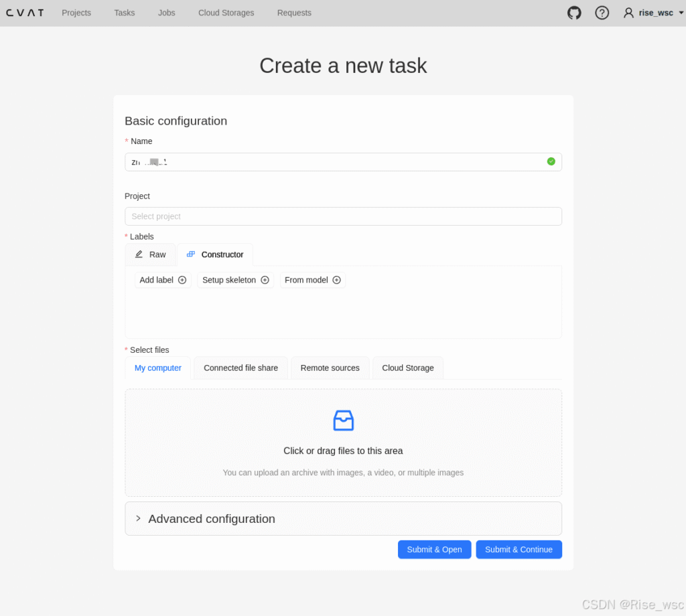Switch to the Raw labels tab
The width and height of the screenshot is (686, 616).
[x=151, y=254]
